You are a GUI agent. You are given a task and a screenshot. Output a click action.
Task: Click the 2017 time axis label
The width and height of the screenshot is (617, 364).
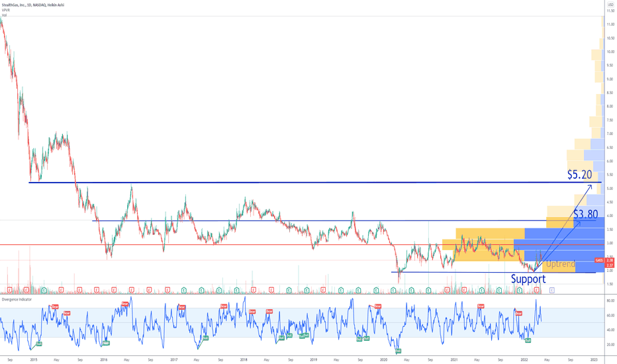coord(173,359)
